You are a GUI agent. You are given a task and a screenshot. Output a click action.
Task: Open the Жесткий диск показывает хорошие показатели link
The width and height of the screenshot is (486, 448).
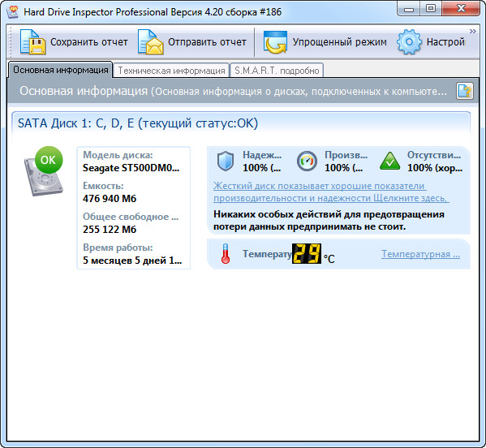tap(331, 192)
